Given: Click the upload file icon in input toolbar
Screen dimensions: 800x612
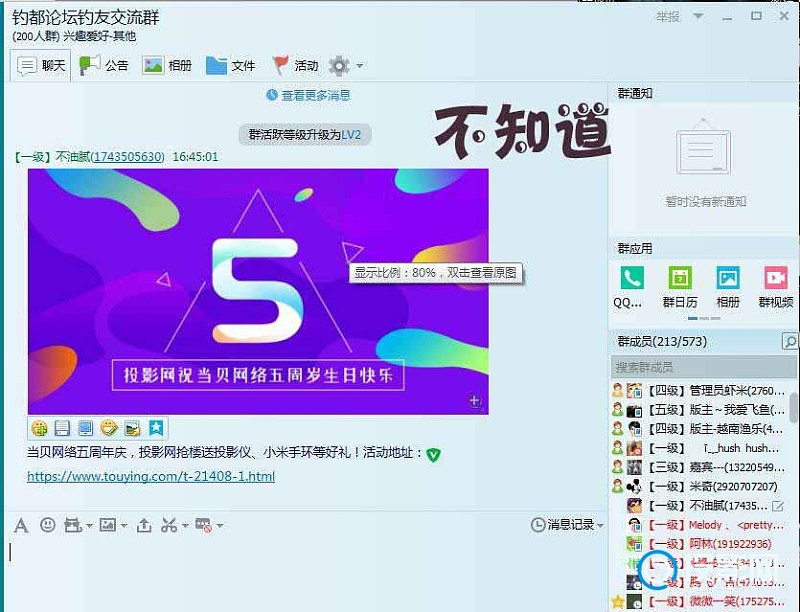Looking at the screenshot, I should (x=143, y=525).
